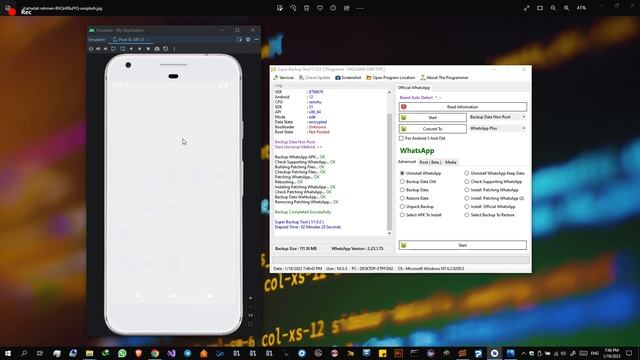Image resolution: width=640 pixels, height=360 pixels.
Task: Click photo viewer zoom out magnifier icon
Action: coord(553,8)
